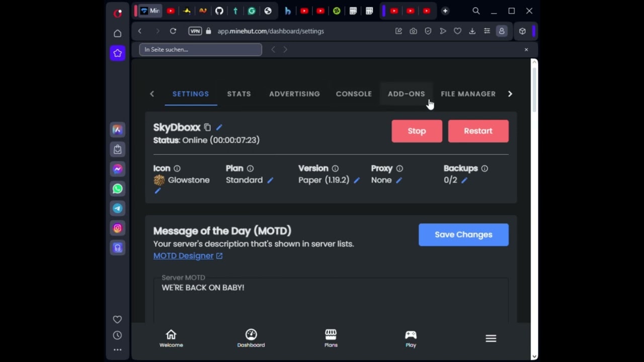Open Dashboard in the bottom navigation

[x=251, y=339]
